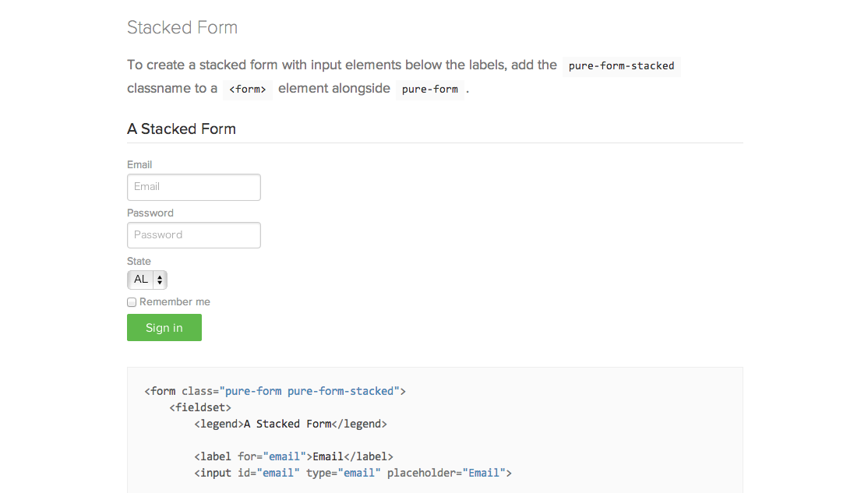This screenshot has width=868, height=493.
Task: Select the Stacked Form section heading
Action: 182,28
